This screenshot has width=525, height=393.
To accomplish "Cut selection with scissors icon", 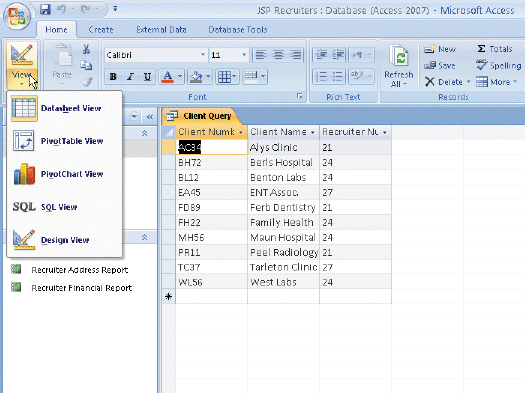I will 86,49.
